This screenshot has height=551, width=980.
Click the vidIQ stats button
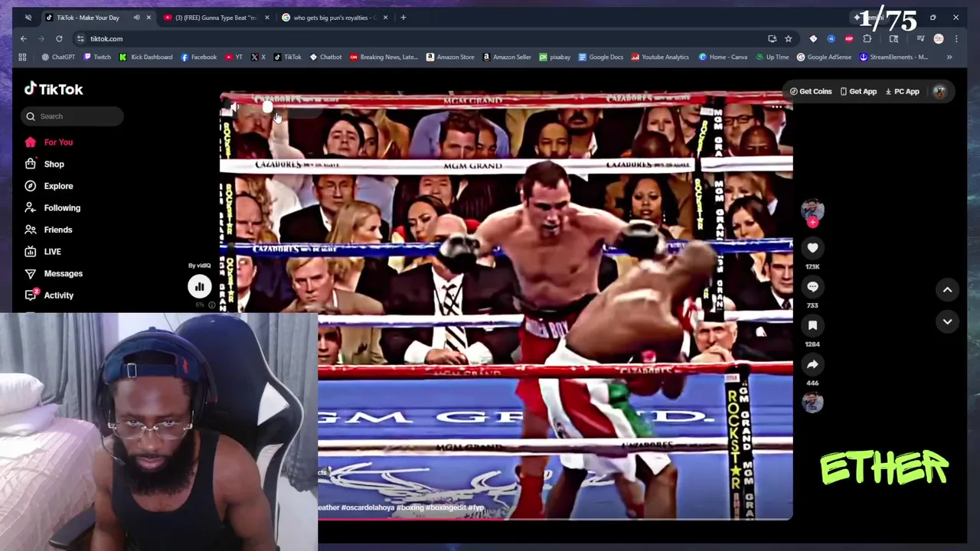point(199,286)
